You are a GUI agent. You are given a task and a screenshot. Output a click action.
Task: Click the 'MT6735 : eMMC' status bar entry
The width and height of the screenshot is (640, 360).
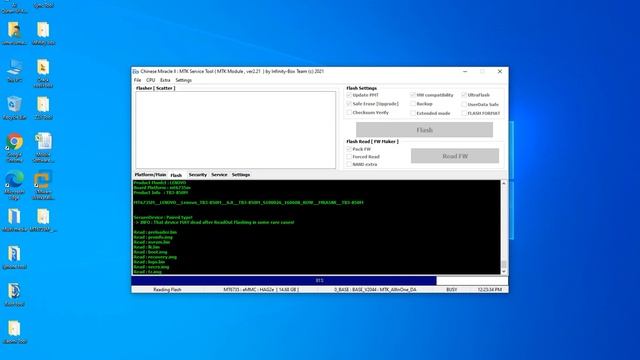(x=261, y=290)
